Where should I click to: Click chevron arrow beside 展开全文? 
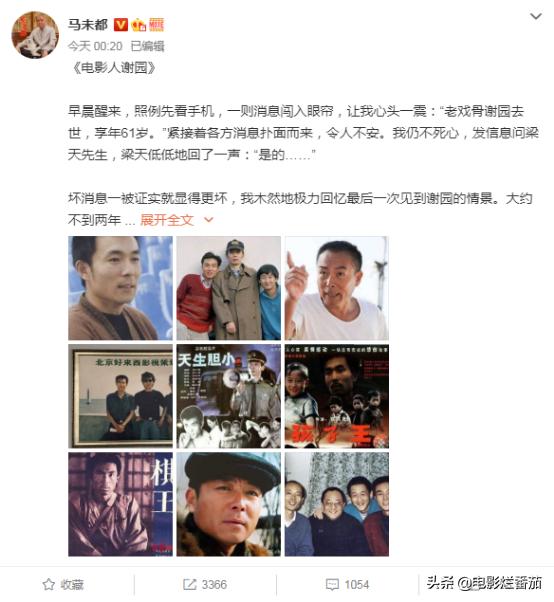pos(208,220)
